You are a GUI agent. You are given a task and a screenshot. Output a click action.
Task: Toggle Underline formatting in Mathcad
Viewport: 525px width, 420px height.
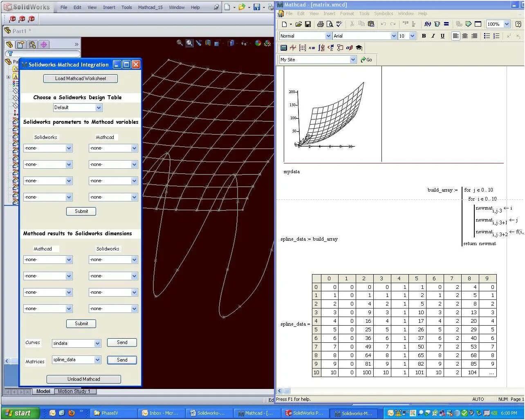tap(442, 36)
